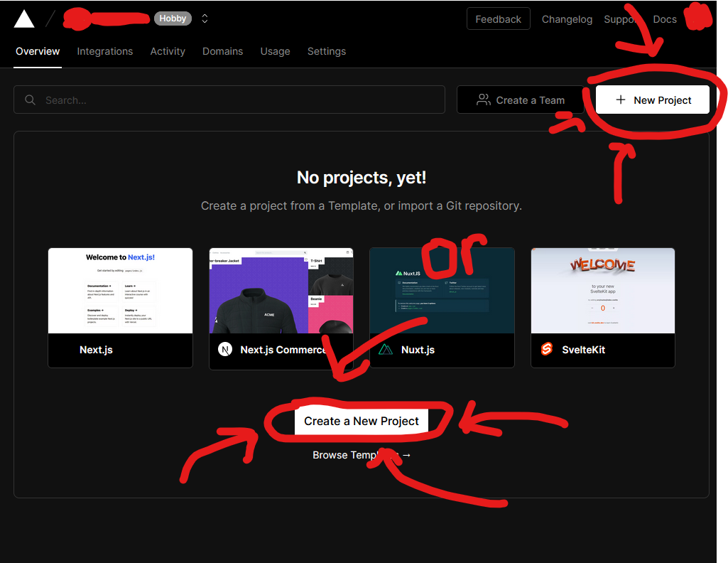Click the magnifier icon in search
The height and width of the screenshot is (563, 728).
[x=30, y=100]
